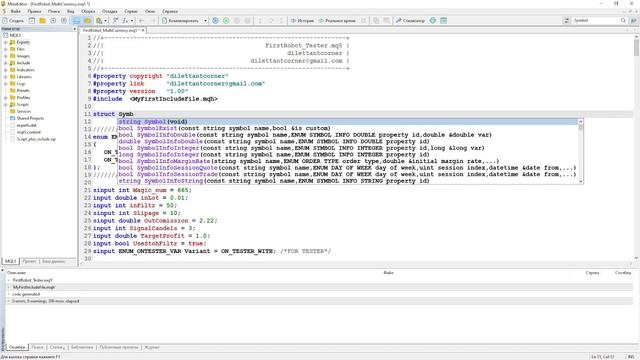
Task: Choose 'string Symbol(void)' autocomplete entry
Action: coord(348,122)
